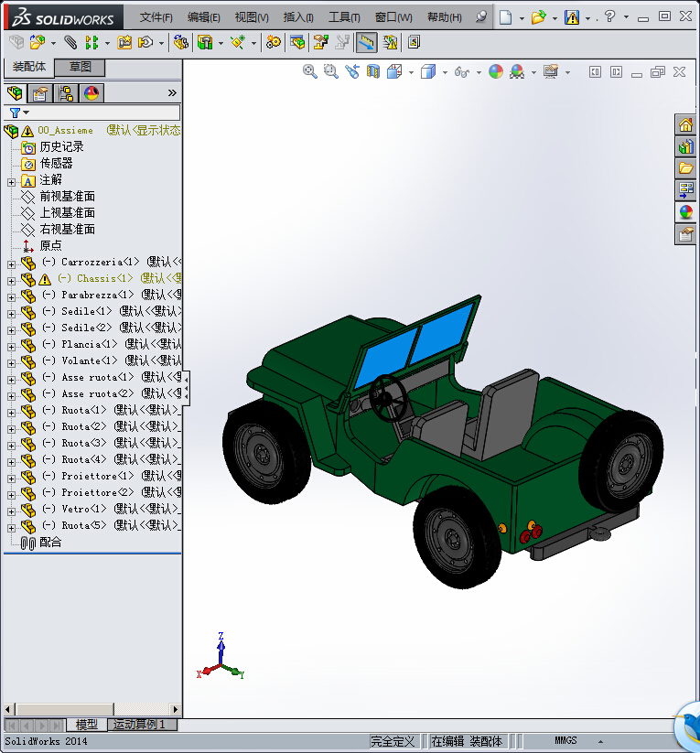Click the Previous View icon
The image size is (700, 753).
point(352,72)
